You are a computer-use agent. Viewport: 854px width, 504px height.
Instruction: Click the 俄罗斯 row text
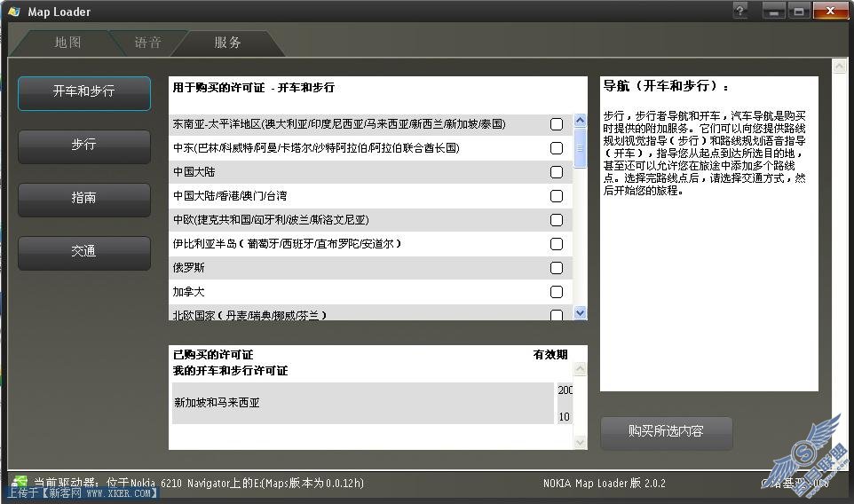(188, 268)
